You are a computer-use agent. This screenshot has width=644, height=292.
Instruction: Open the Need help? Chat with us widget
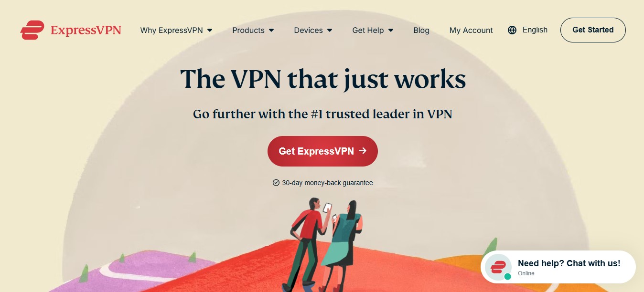[x=558, y=267]
